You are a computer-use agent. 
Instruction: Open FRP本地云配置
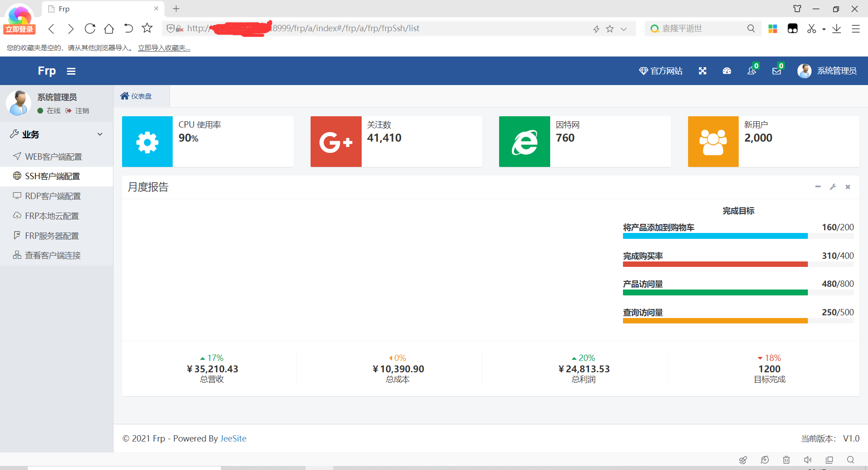coord(52,216)
